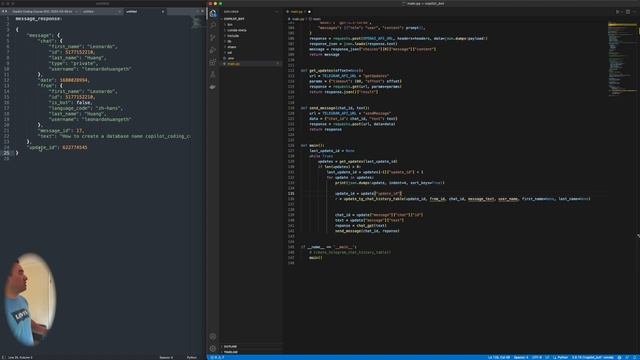Open the Search view in the activity bar

(213, 25)
